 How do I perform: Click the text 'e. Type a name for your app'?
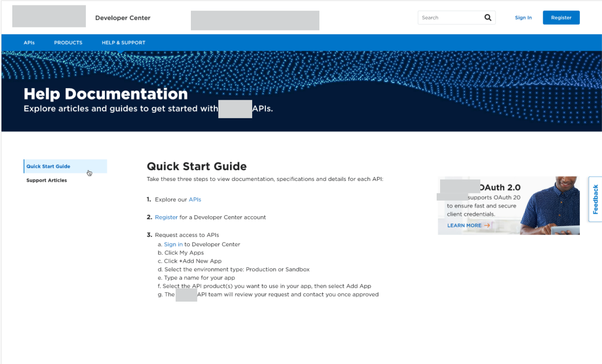click(x=196, y=278)
